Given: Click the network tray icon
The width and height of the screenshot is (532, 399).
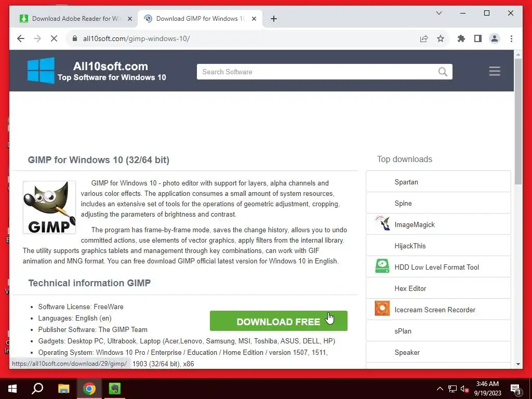Looking at the screenshot, I should (453, 389).
